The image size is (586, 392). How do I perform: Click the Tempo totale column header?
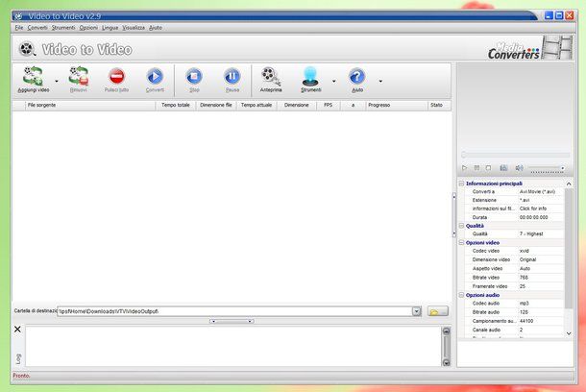176,106
